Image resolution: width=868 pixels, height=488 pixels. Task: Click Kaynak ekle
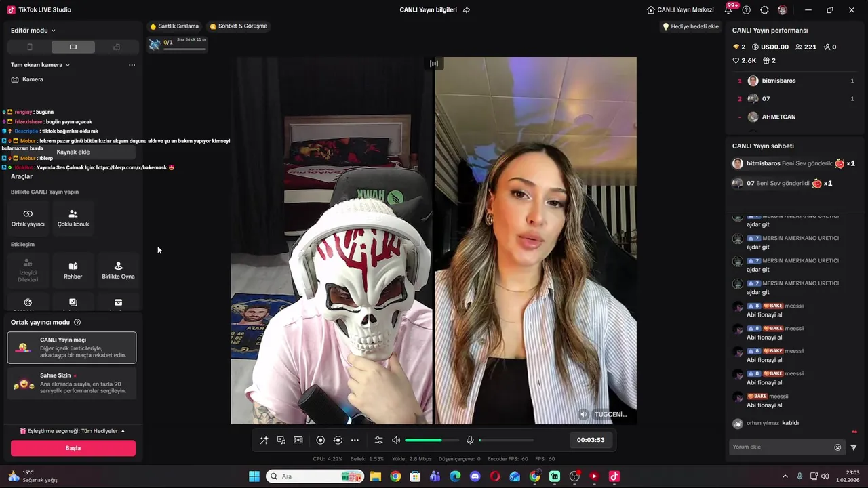(73, 152)
